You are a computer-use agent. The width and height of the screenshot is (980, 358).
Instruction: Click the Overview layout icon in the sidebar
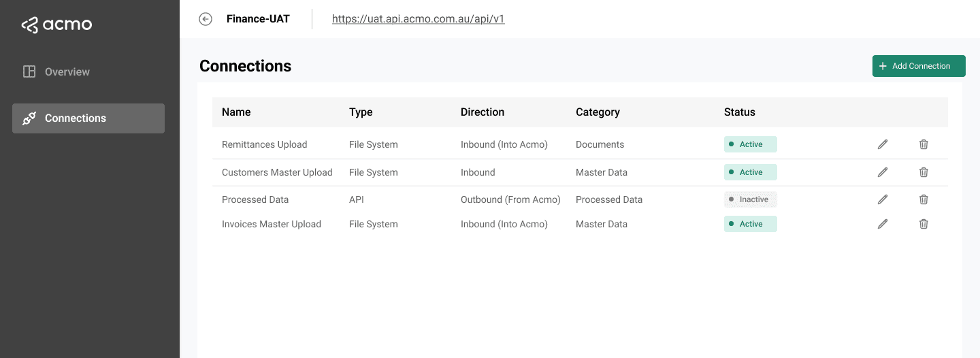point(29,71)
